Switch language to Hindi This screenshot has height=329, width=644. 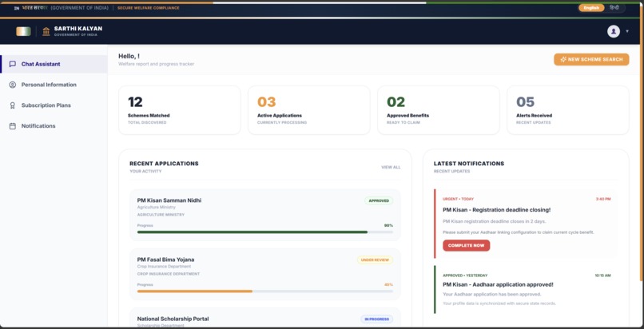[614, 8]
